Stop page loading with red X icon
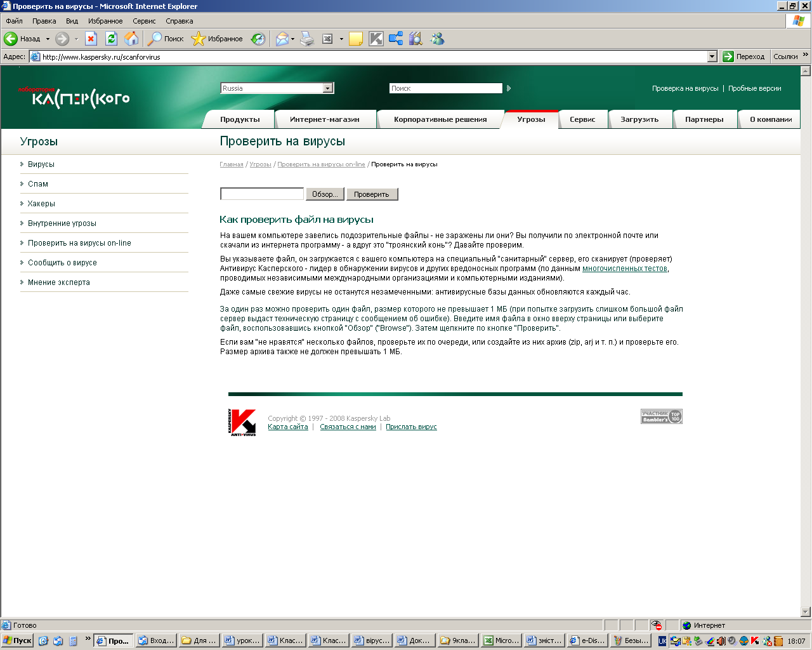The width and height of the screenshot is (812, 650). [x=91, y=39]
